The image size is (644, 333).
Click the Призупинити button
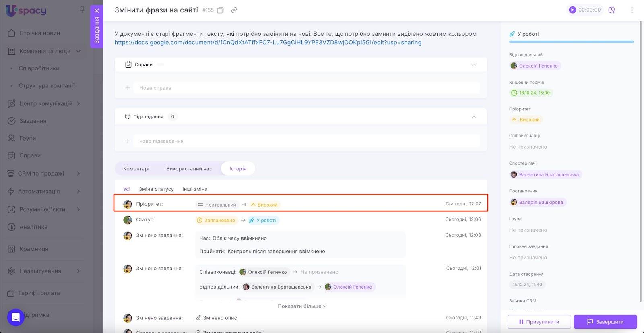(x=539, y=322)
